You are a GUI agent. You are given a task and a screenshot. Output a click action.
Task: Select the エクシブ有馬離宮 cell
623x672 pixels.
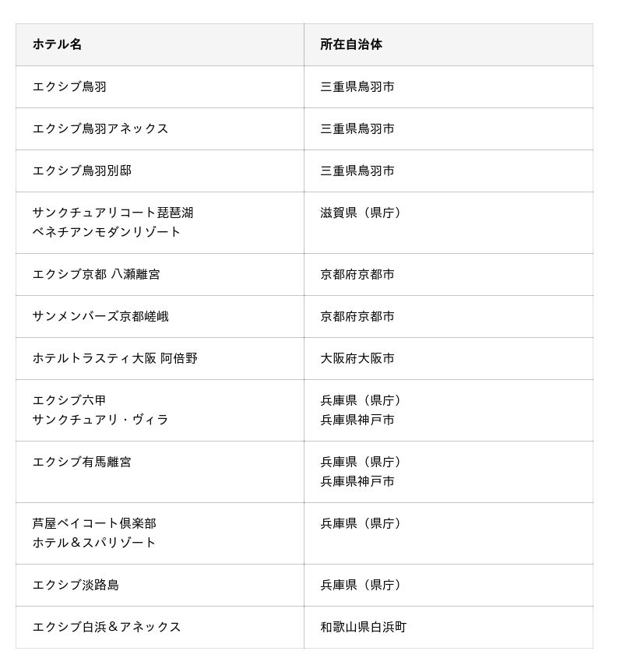(82, 462)
